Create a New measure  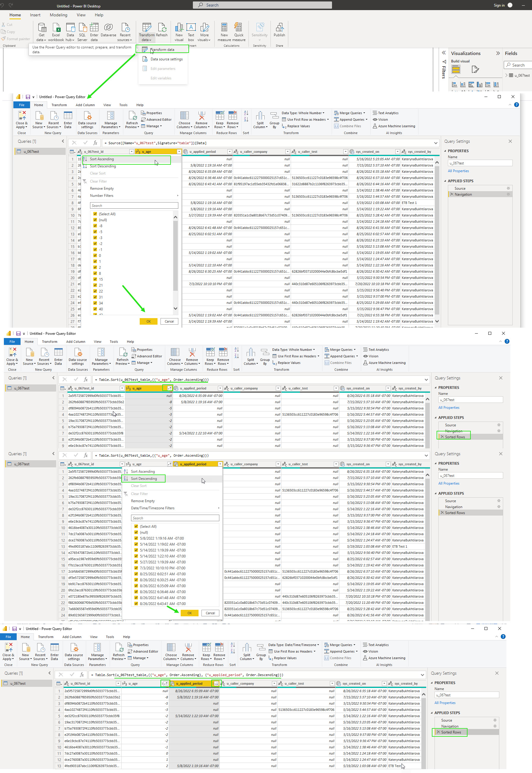pos(224,32)
